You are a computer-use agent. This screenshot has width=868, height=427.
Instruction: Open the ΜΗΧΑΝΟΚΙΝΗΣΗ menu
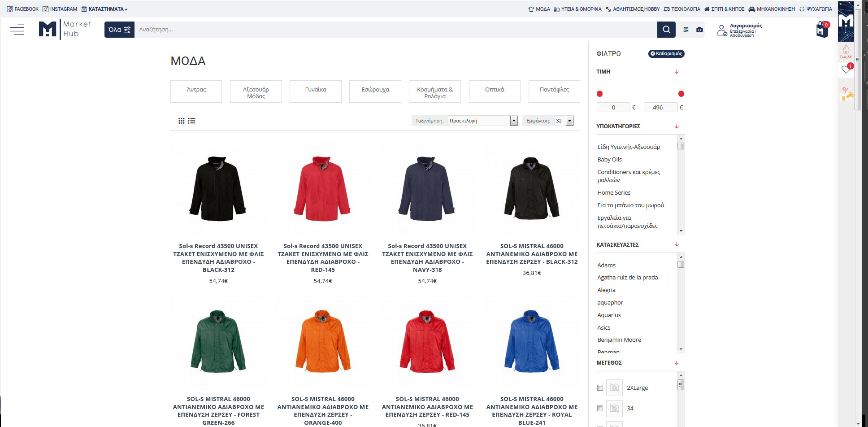click(x=772, y=9)
